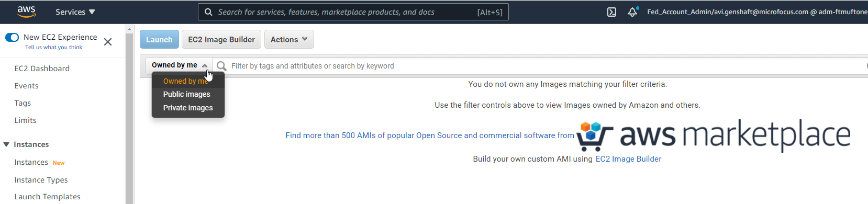Open the federated account menu

pos(757,12)
